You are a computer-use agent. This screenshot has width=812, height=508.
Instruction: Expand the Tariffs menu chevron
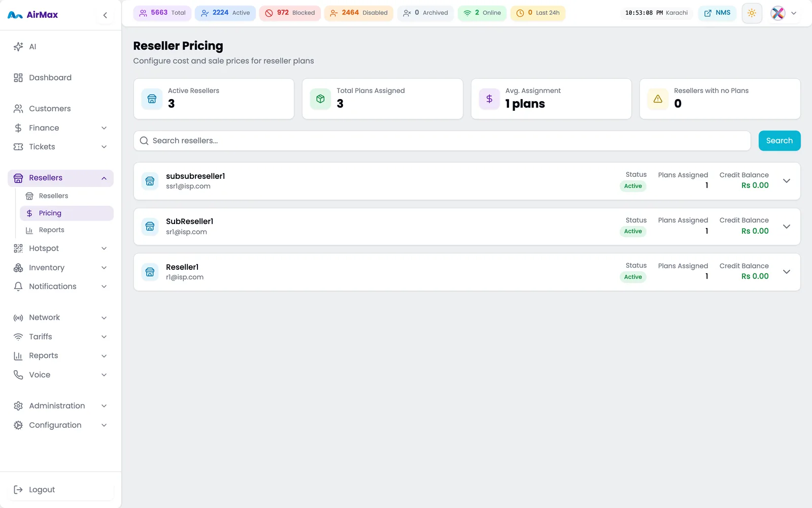(104, 337)
